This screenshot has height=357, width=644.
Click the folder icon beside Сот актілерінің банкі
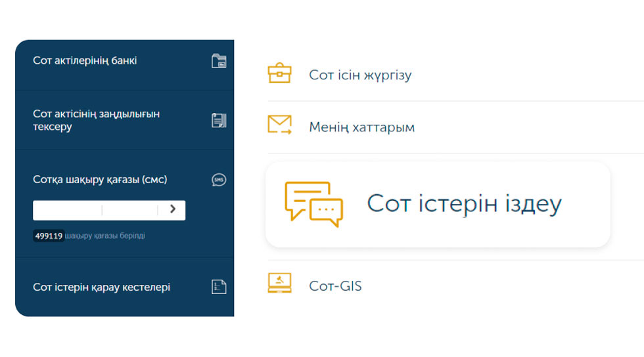(219, 61)
